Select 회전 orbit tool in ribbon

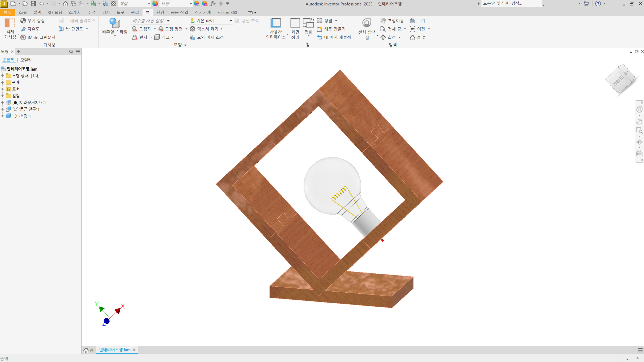pyautogui.click(x=388, y=37)
